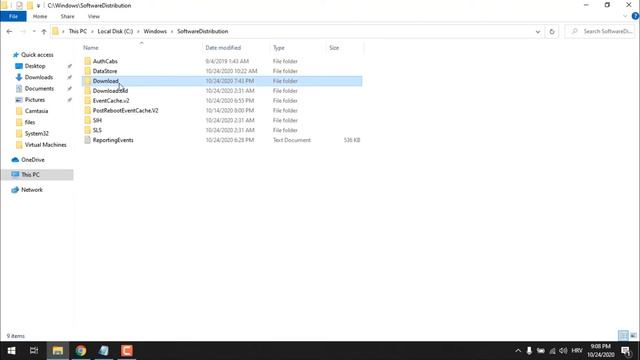Select the PostRebootEventCache.V2 folder

(125, 111)
